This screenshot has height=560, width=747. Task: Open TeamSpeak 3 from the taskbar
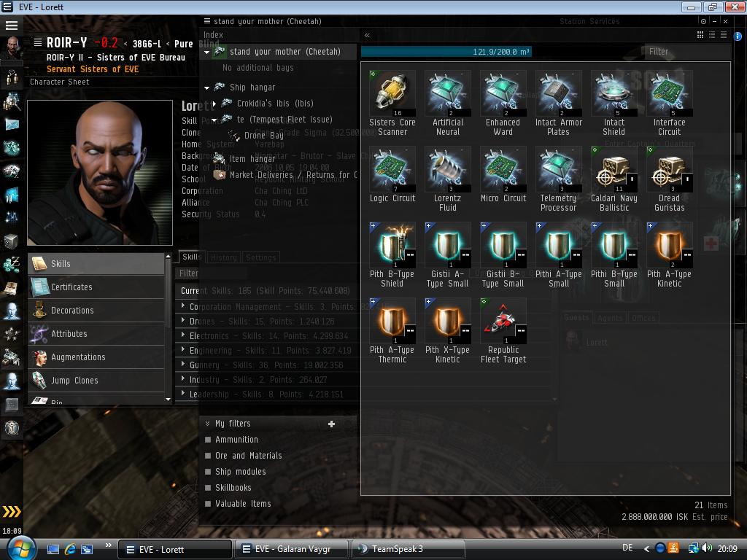(409, 549)
